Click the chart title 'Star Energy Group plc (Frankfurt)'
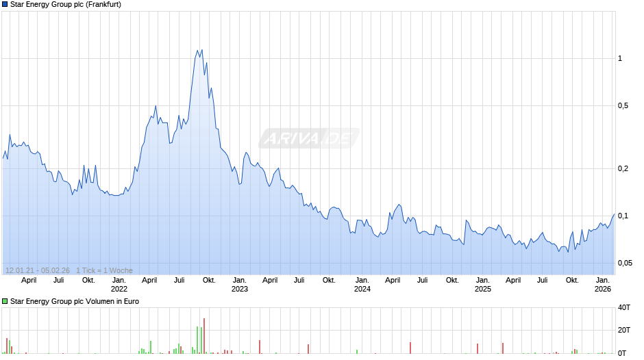Viewport: 644px width, 360px height. 66,5
